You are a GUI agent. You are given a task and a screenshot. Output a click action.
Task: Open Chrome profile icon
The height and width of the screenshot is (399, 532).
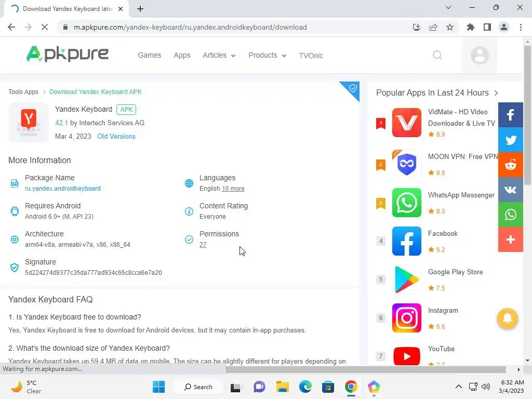pyautogui.click(x=504, y=27)
